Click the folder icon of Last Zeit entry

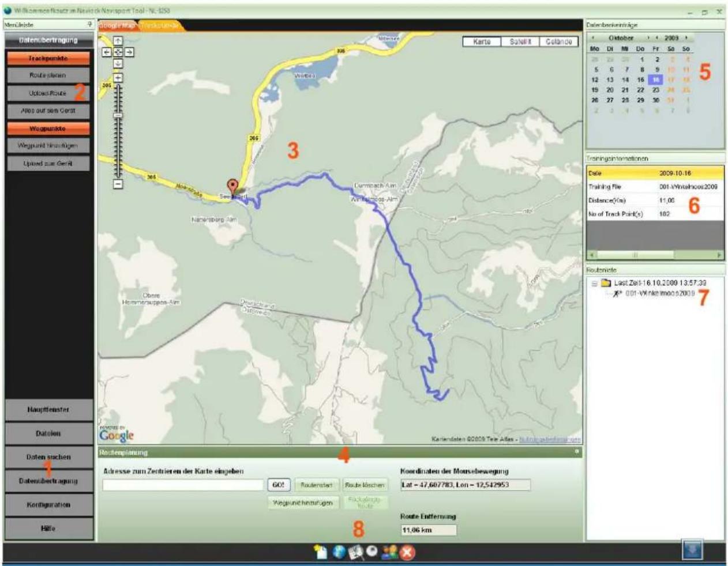coord(606,283)
